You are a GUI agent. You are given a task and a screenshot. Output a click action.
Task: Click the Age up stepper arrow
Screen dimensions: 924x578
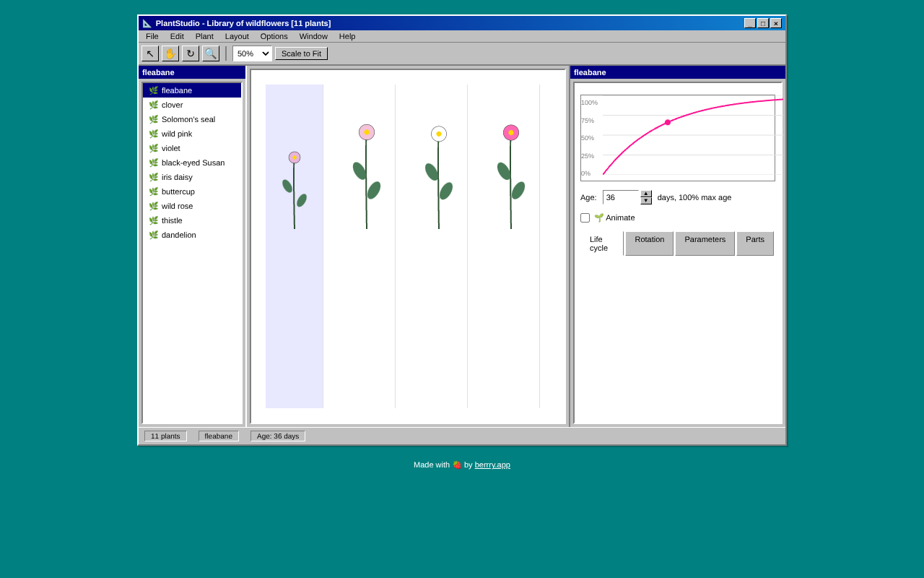[x=645, y=193]
